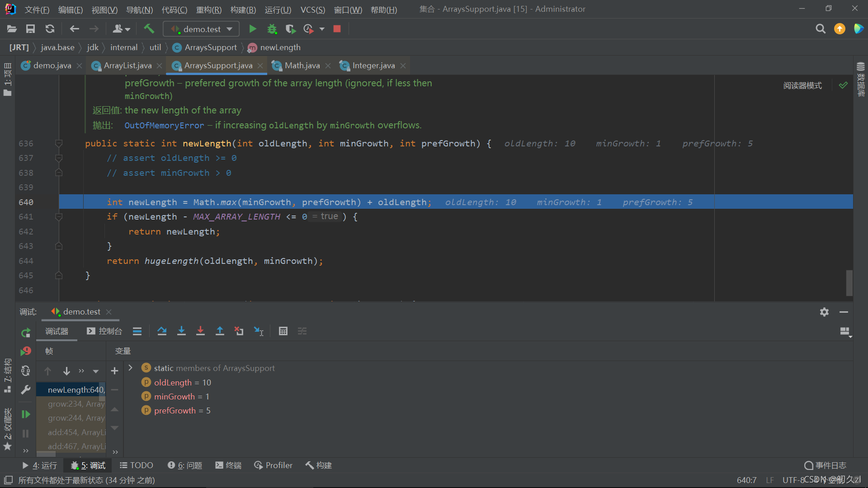This screenshot has height=488, width=868.
Task: Open the 终端 terminal tool window
Action: pos(228,465)
